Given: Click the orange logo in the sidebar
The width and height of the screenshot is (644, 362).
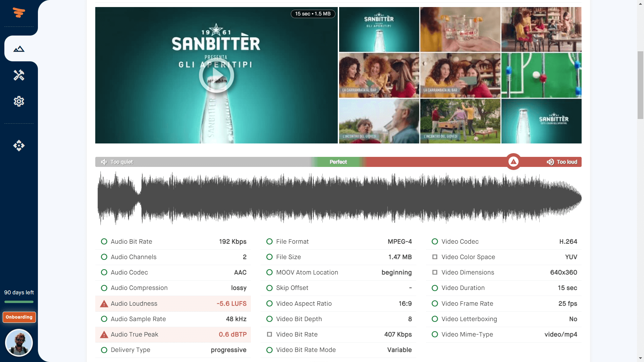Looking at the screenshot, I should 19,12.
